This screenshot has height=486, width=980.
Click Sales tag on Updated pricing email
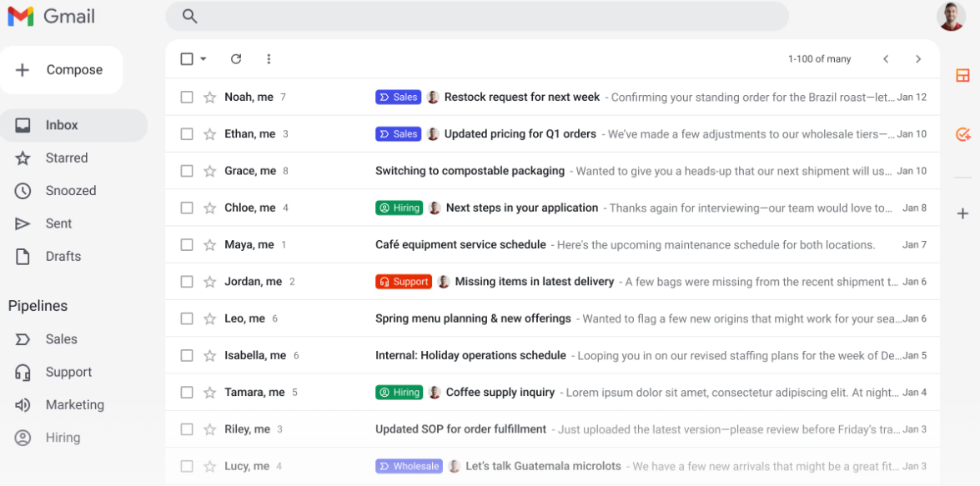398,133
